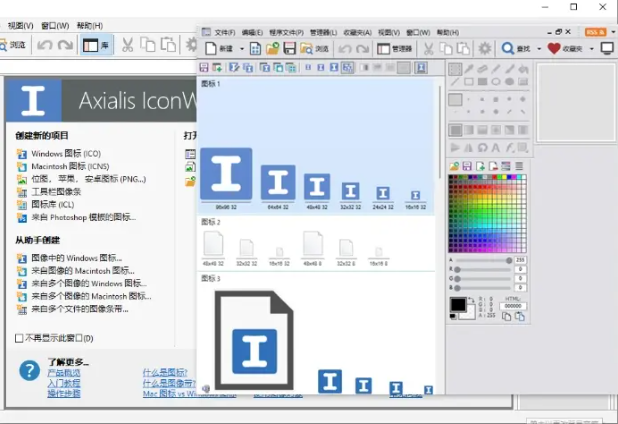
Task: Check the 不再显示此窗口 checkbox
Action: 19,338
